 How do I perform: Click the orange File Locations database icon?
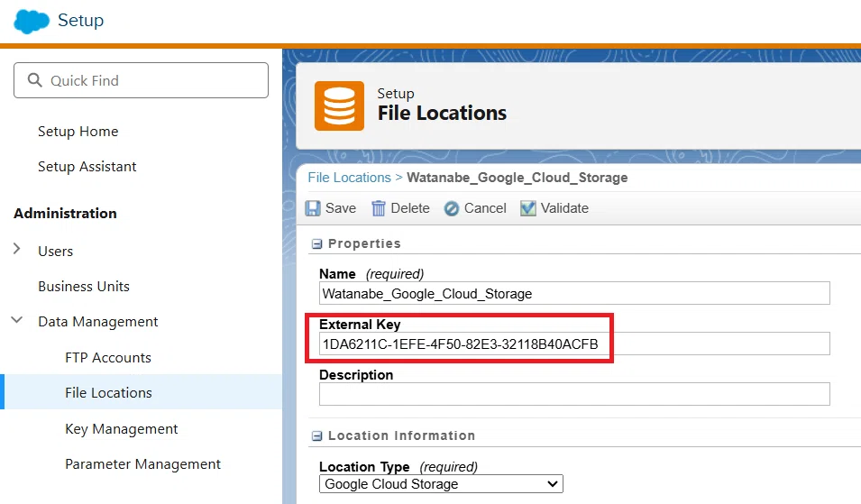click(x=339, y=106)
